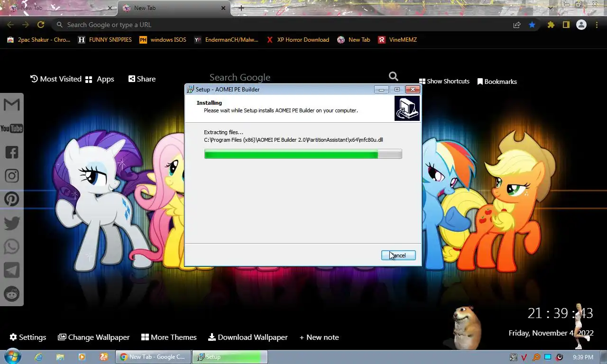Open new tab page Settings

(28, 337)
